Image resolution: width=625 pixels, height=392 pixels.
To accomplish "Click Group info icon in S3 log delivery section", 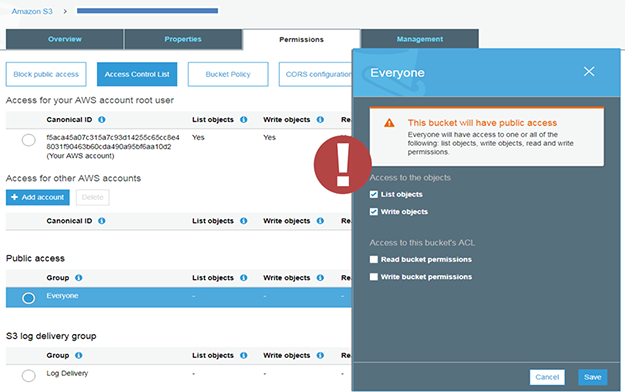I will [x=79, y=355].
